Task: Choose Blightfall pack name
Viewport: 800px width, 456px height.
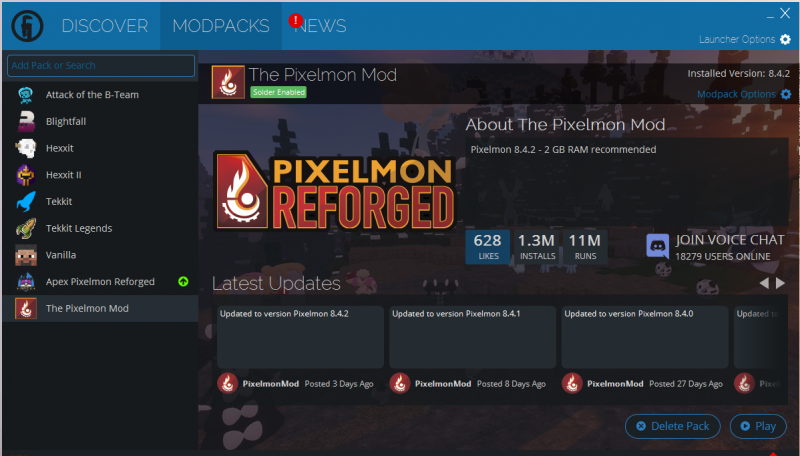Action: [x=66, y=121]
